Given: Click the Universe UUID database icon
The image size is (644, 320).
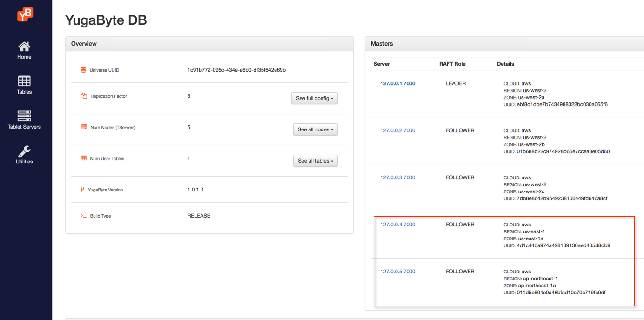Looking at the screenshot, I should 83,70.
